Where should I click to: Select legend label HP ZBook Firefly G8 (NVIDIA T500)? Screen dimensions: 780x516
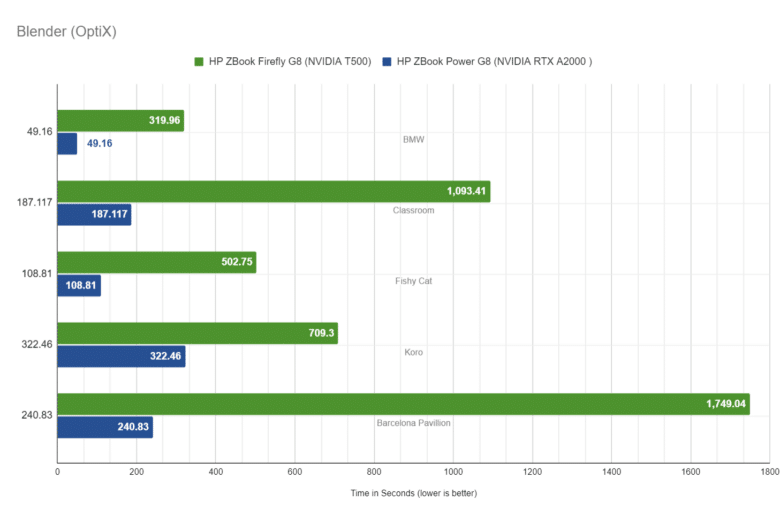click(290, 62)
